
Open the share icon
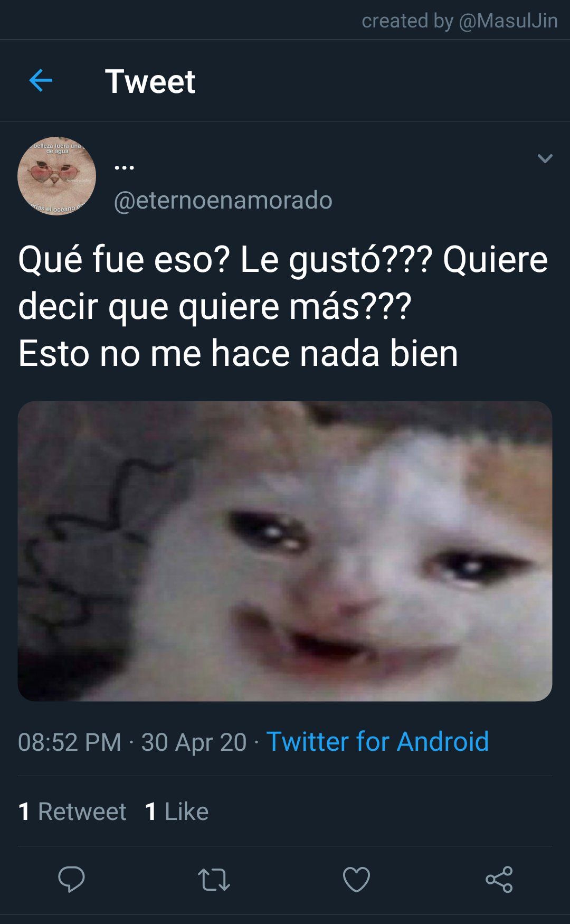[x=499, y=879]
